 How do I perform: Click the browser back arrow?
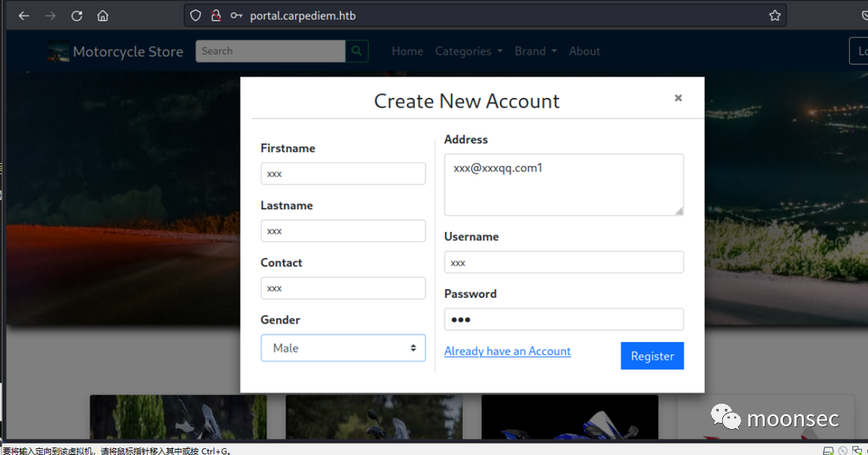click(x=23, y=16)
